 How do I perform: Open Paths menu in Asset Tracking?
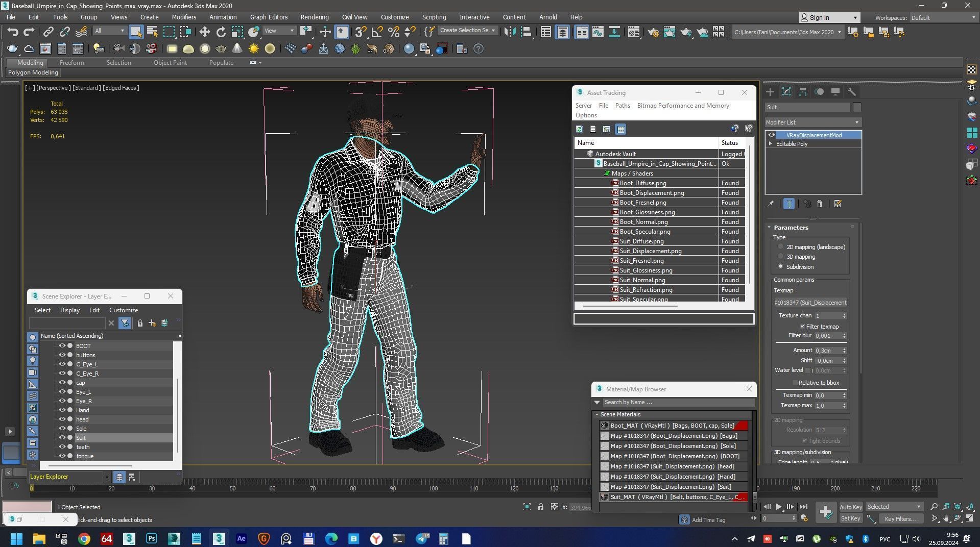pos(622,106)
